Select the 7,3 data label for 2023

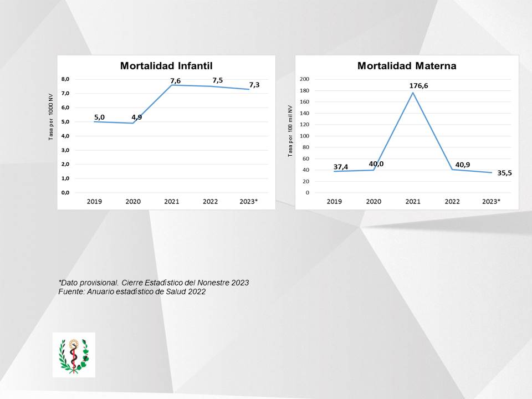(254, 85)
